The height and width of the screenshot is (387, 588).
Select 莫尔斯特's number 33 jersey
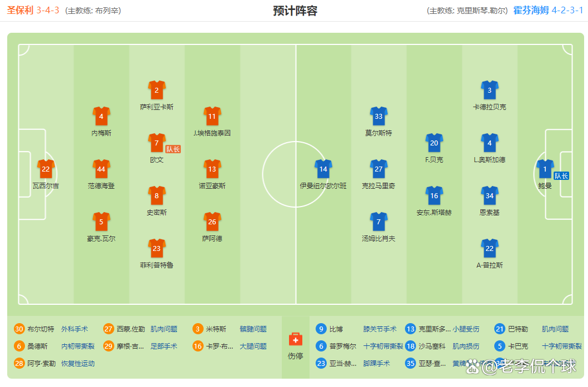pyautogui.click(x=378, y=116)
